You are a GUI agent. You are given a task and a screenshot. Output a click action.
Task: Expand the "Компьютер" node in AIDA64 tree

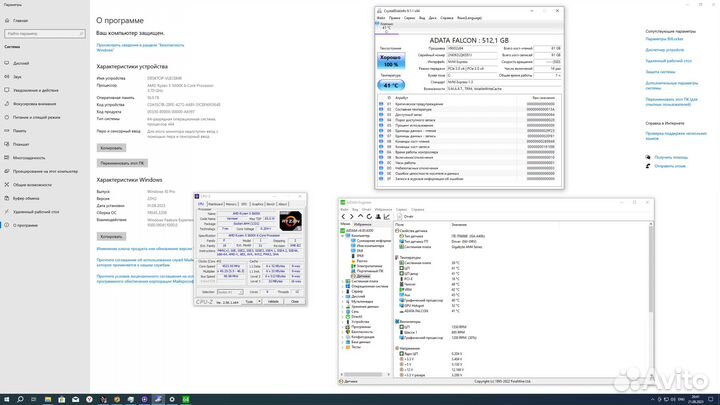pos(343,238)
